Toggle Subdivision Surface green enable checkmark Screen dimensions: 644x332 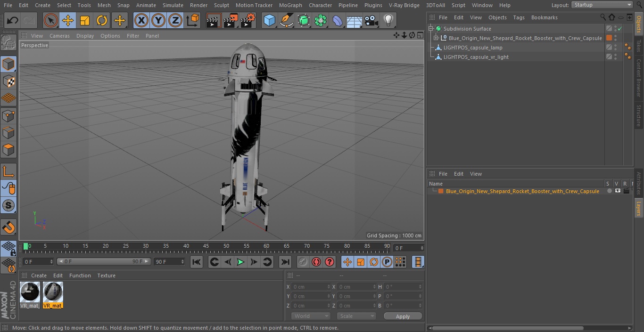click(x=620, y=29)
